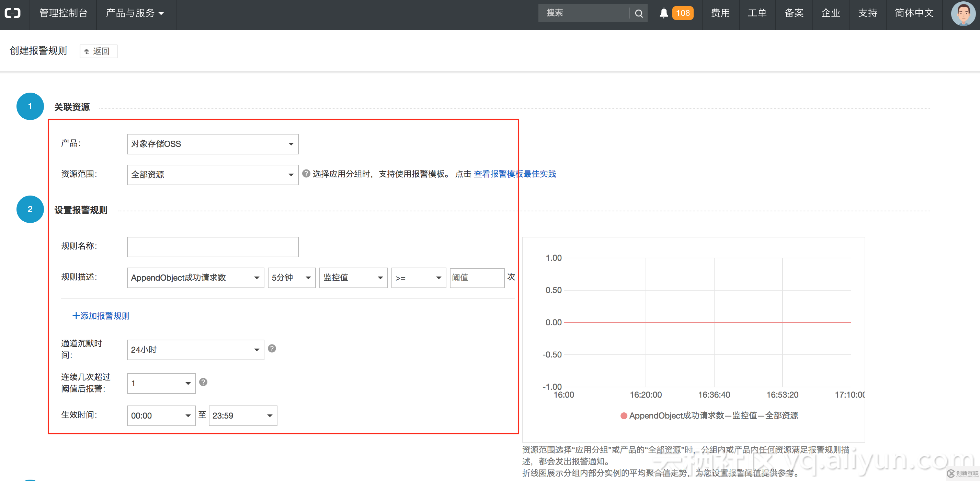Image resolution: width=980 pixels, height=481 pixels.
Task: Click the Alibaba Cloud logo icon
Action: (x=13, y=13)
